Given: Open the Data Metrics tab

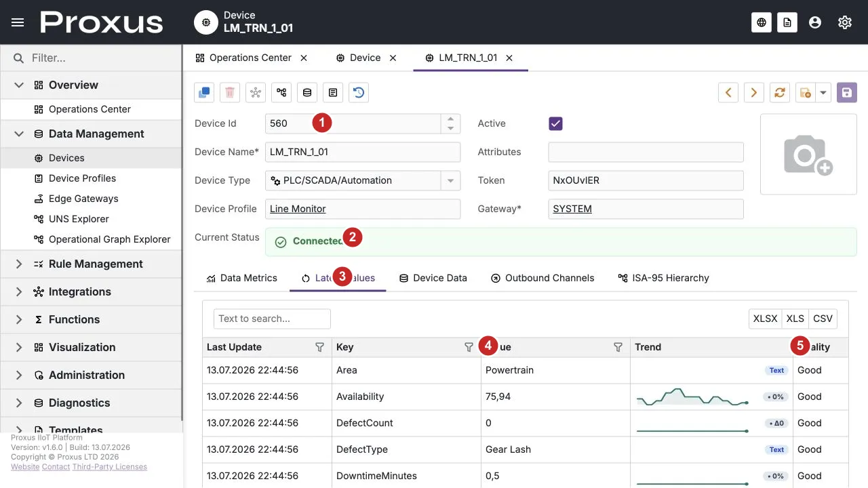Looking at the screenshot, I should point(242,278).
